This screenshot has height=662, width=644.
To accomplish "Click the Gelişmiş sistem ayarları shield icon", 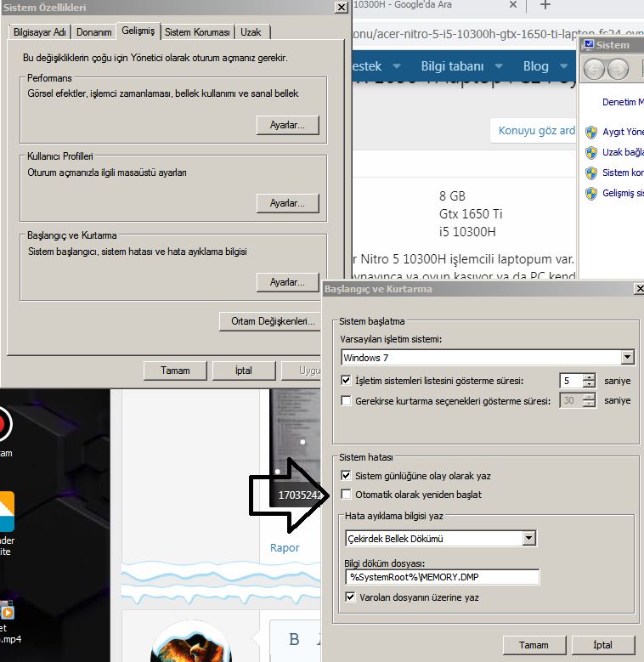I will pyautogui.click(x=591, y=194).
